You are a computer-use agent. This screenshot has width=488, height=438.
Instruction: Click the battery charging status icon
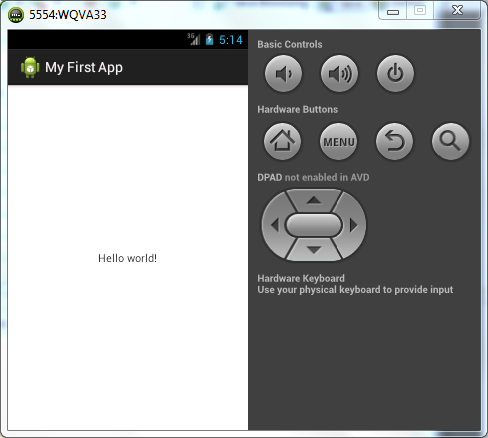(209, 39)
